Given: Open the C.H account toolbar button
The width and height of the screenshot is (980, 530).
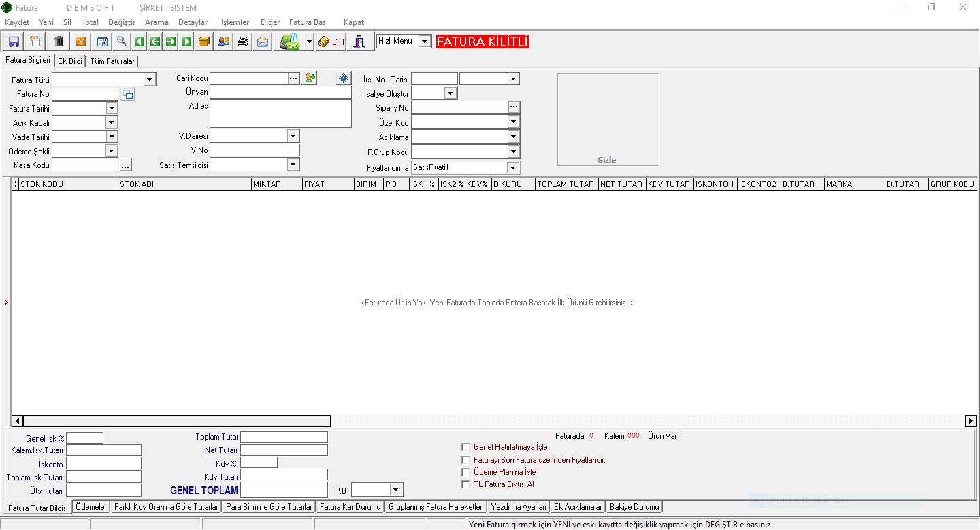Looking at the screenshot, I should pos(331,42).
